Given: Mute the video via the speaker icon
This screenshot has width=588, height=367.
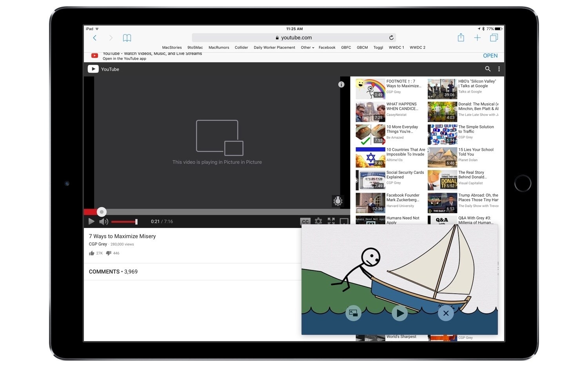Looking at the screenshot, I should [x=103, y=221].
